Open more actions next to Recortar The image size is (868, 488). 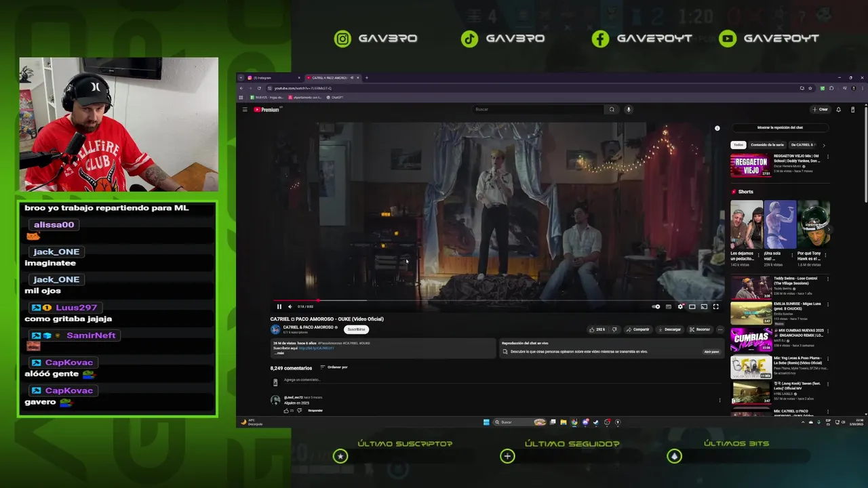(719, 329)
